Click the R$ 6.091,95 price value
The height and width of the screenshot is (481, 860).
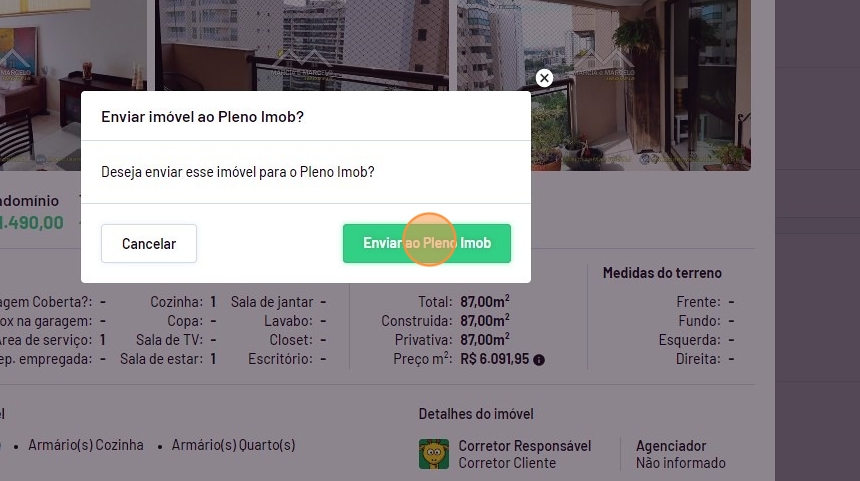(495, 359)
